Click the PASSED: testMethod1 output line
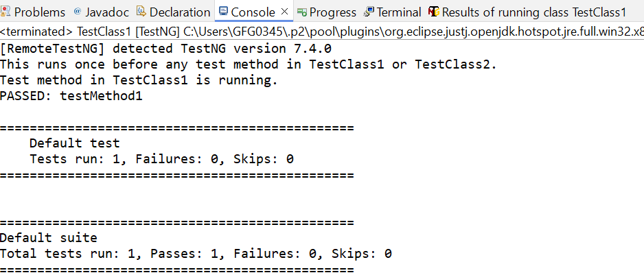Image resolution: width=644 pixels, height=275 pixels. click(71, 97)
